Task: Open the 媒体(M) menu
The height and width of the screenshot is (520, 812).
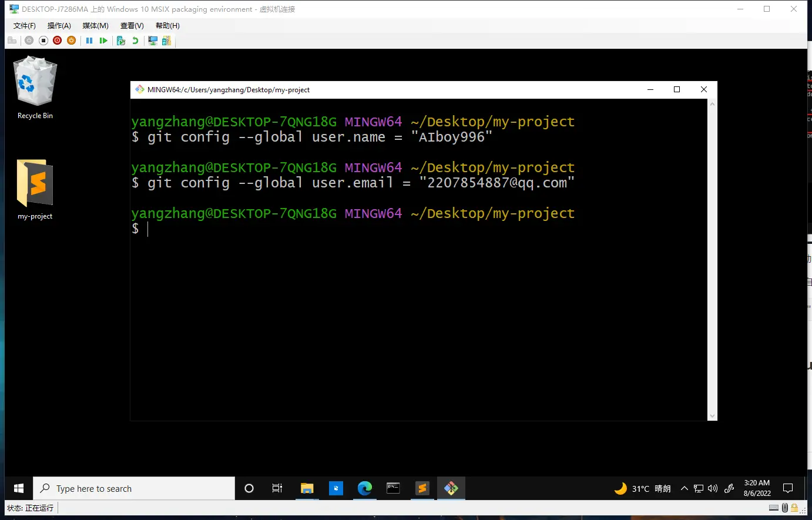Action: tap(95, 26)
